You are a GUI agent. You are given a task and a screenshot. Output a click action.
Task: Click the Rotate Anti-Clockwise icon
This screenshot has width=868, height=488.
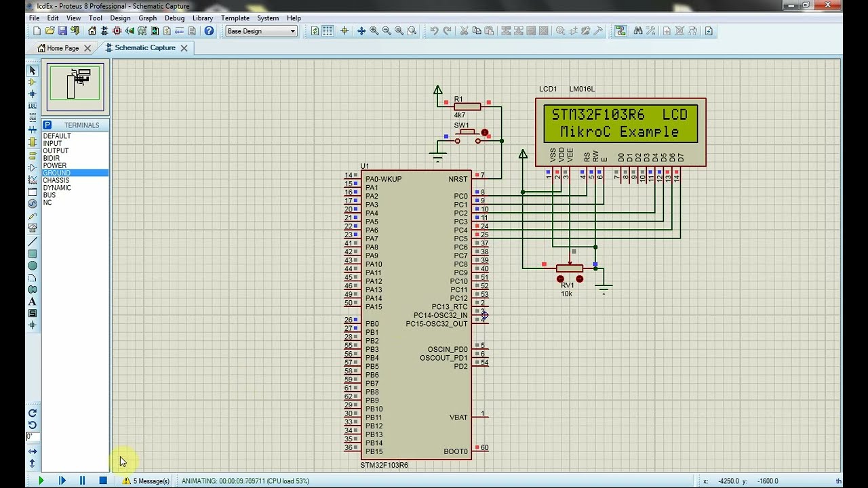pos(32,425)
